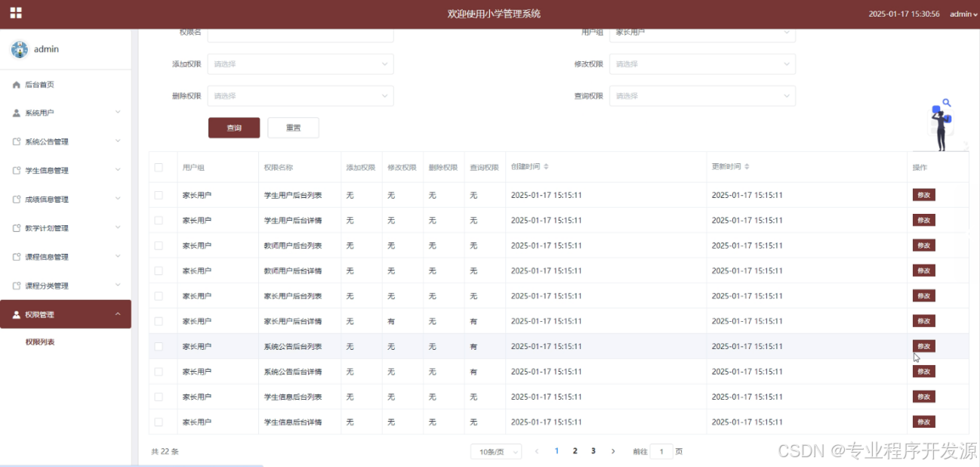
Task: Click 修改 for 系统公告后台详情 row
Action: [924, 371]
